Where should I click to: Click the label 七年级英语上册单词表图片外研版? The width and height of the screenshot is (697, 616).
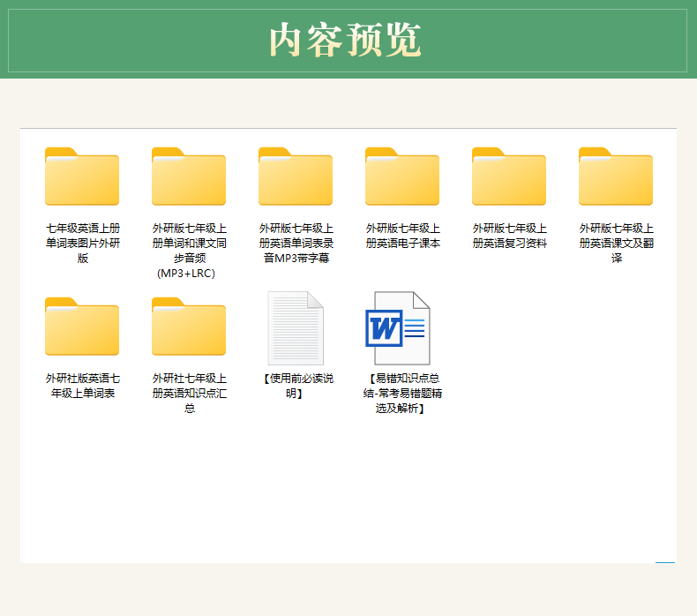coord(83,243)
